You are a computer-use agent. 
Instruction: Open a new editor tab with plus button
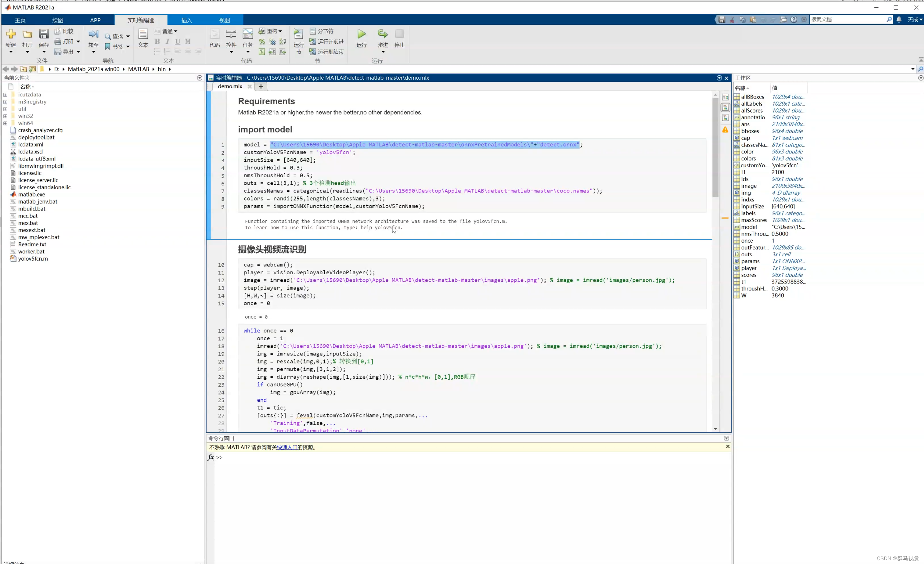[x=261, y=86]
